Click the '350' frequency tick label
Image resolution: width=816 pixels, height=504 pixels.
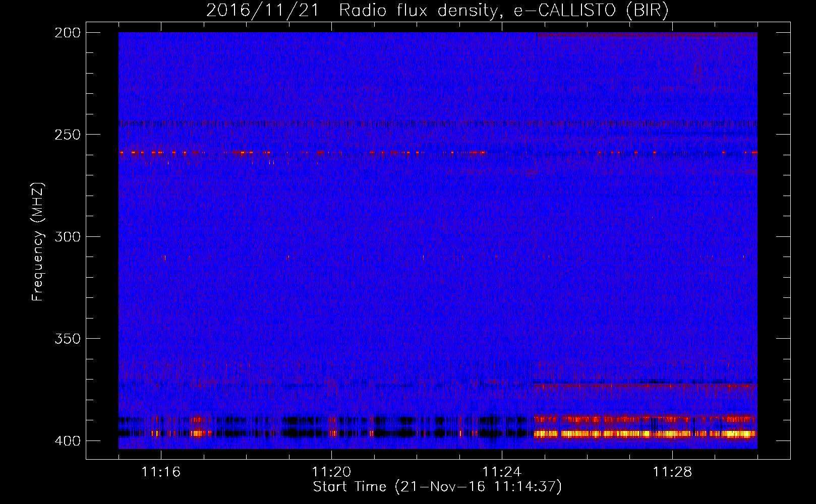point(68,339)
